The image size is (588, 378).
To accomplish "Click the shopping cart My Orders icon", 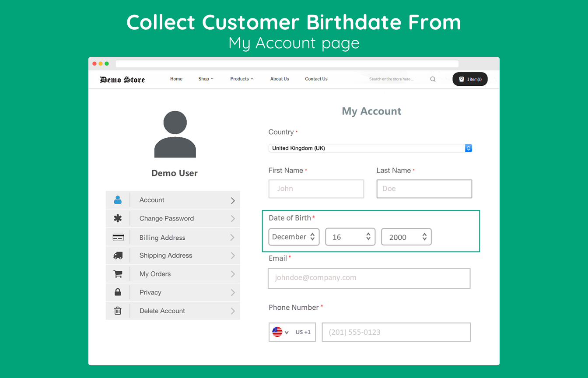I will [x=118, y=274].
